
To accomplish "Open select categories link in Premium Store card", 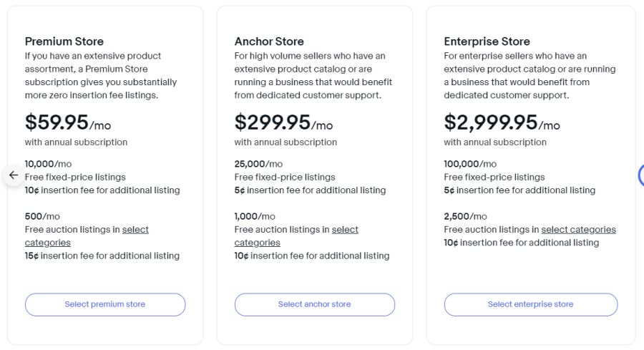I will coord(87,235).
